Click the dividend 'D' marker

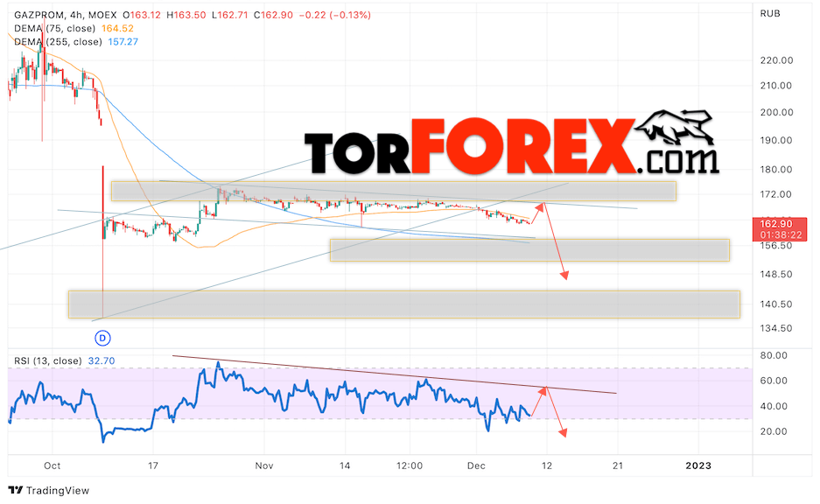pos(102,339)
